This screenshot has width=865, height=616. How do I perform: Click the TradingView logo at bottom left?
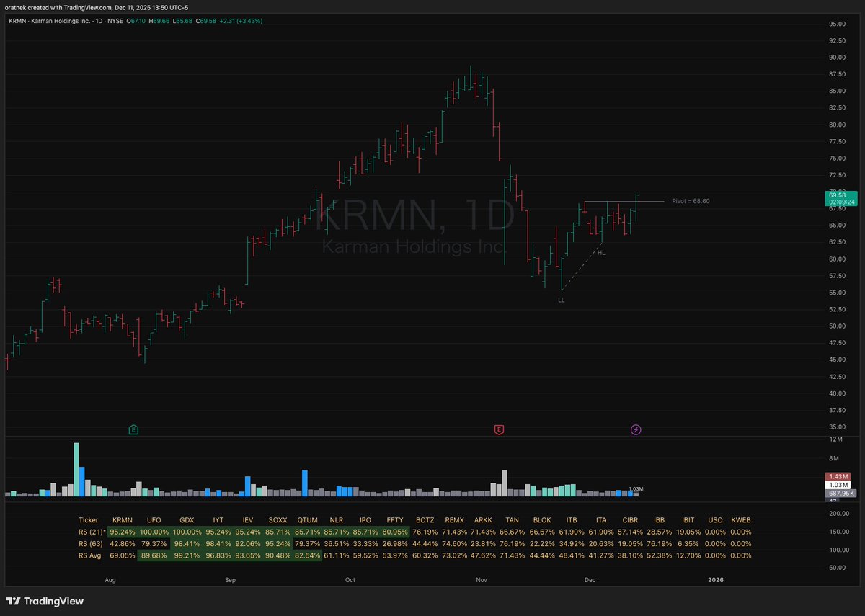45,601
